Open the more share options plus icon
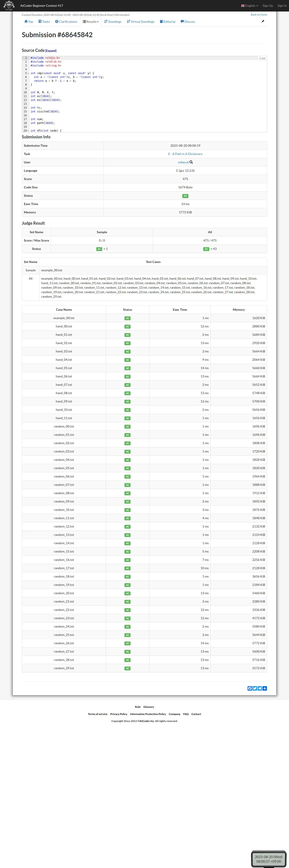This screenshot has width=289, height=868. [x=265, y=688]
